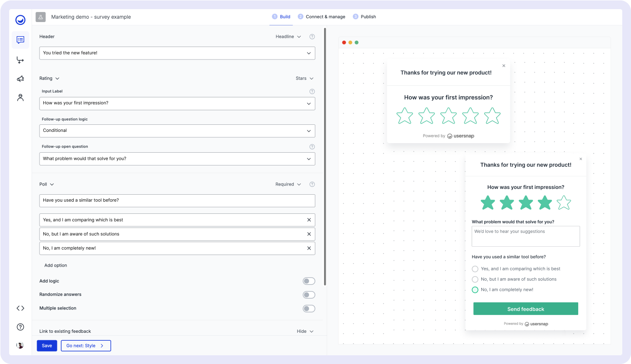Screen dimensions: 631x364
Task: Select the empty fifth star in the preview
Action: (x=564, y=203)
